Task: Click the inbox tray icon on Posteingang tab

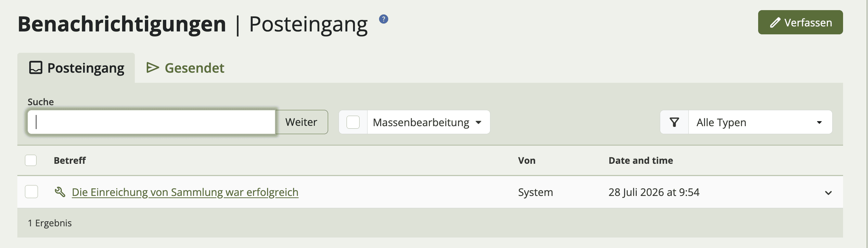Action: (36, 68)
